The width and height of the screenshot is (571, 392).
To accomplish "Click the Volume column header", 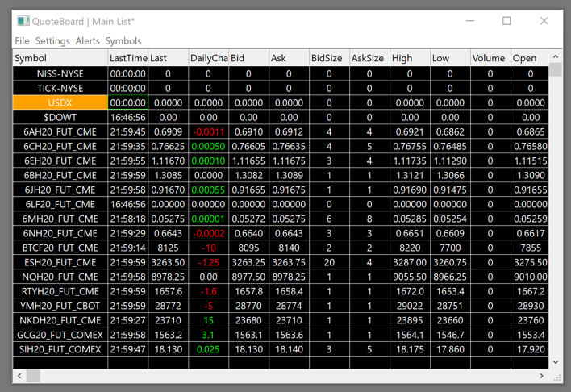I will tap(490, 58).
